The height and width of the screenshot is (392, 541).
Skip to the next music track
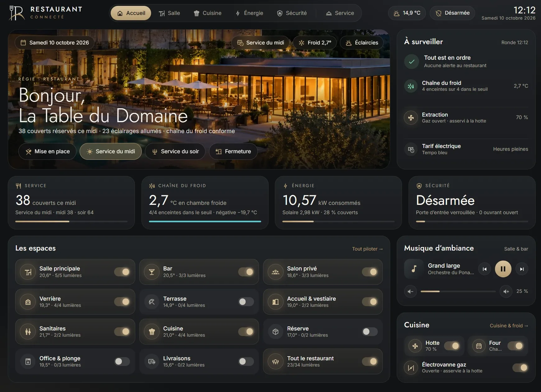522,269
